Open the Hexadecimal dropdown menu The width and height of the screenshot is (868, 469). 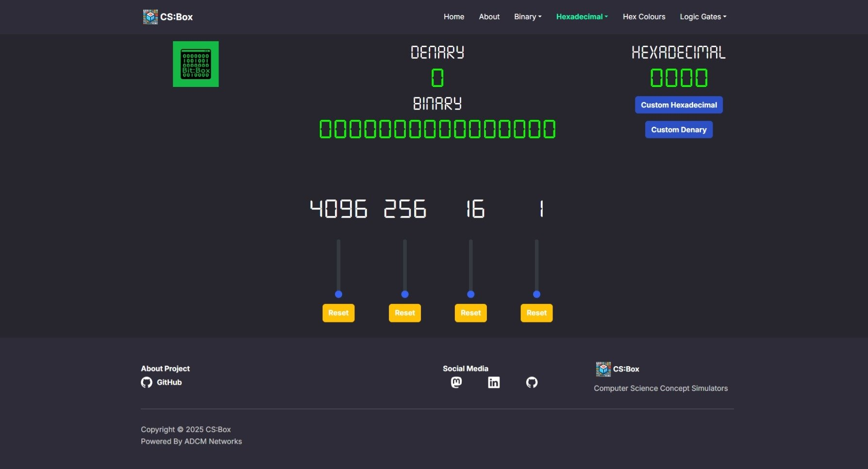tap(582, 17)
